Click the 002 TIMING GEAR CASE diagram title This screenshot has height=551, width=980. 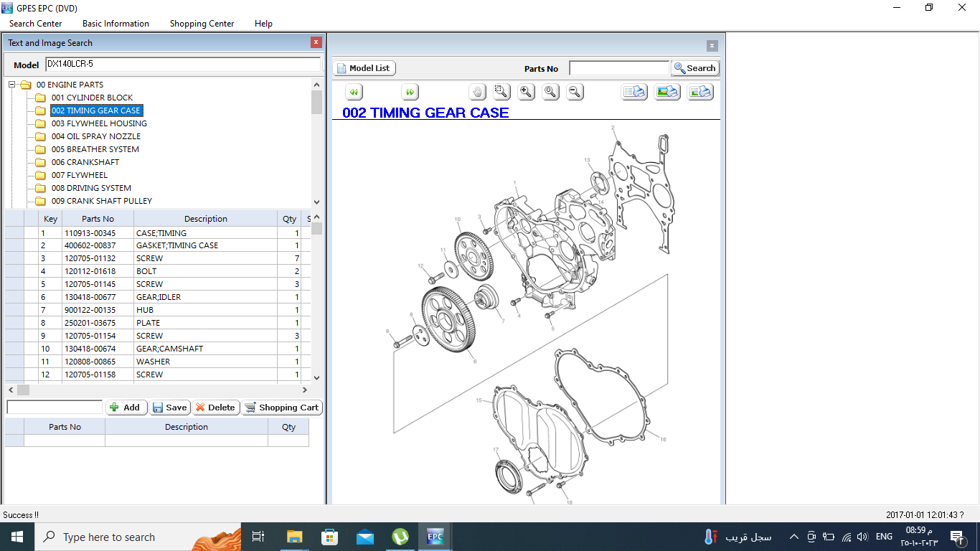(x=425, y=113)
